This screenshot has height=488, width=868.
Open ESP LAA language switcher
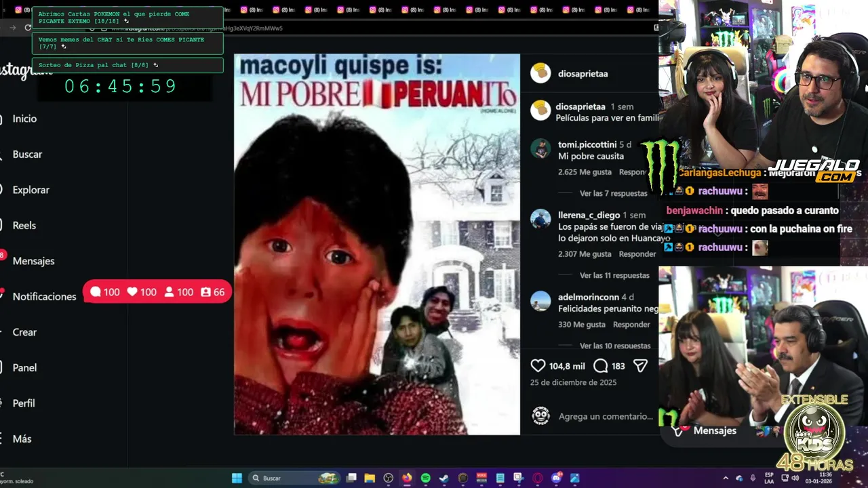769,478
